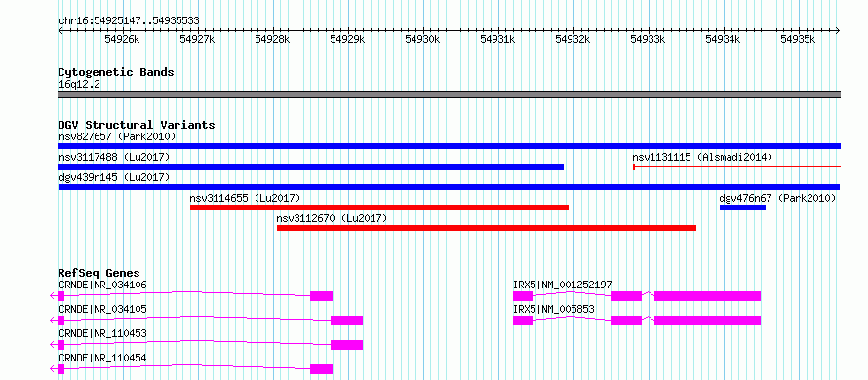Select the IRX5 NM_001252197 largest exon block

(707, 296)
